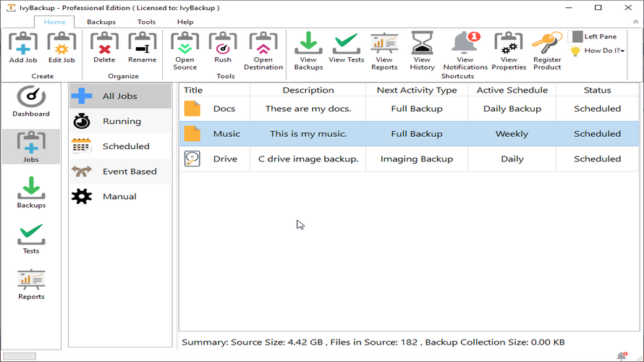The height and width of the screenshot is (362, 644).
Task: Click the Docs job folder icon
Action: point(192,109)
